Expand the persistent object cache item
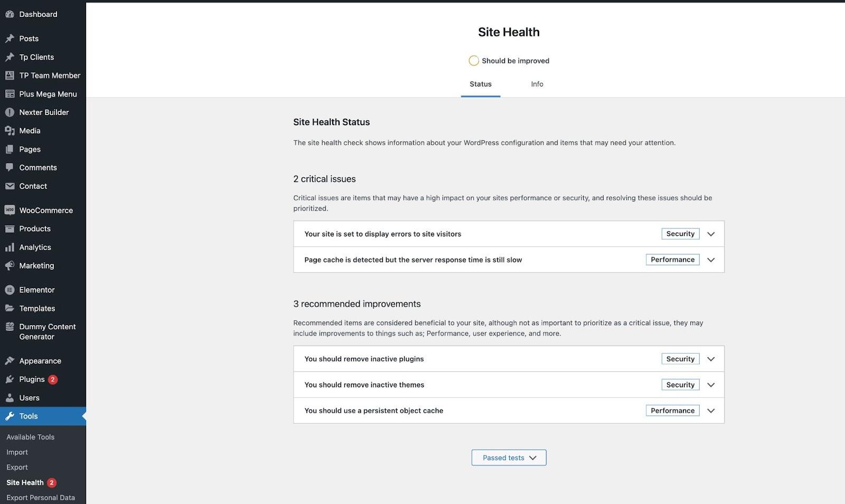Image resolution: width=845 pixels, height=504 pixels. [x=711, y=411]
